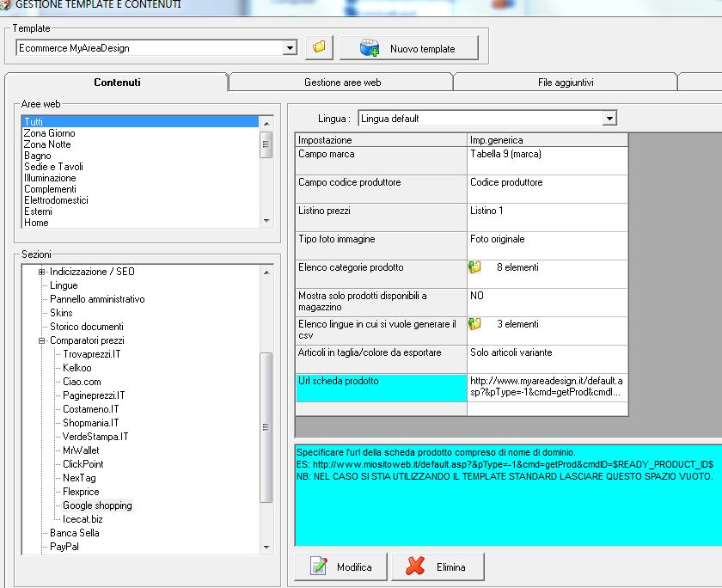Viewport: 722px width, 588px height.
Task: Select Shopmania.IT comparator
Action: pyautogui.click(x=91, y=423)
